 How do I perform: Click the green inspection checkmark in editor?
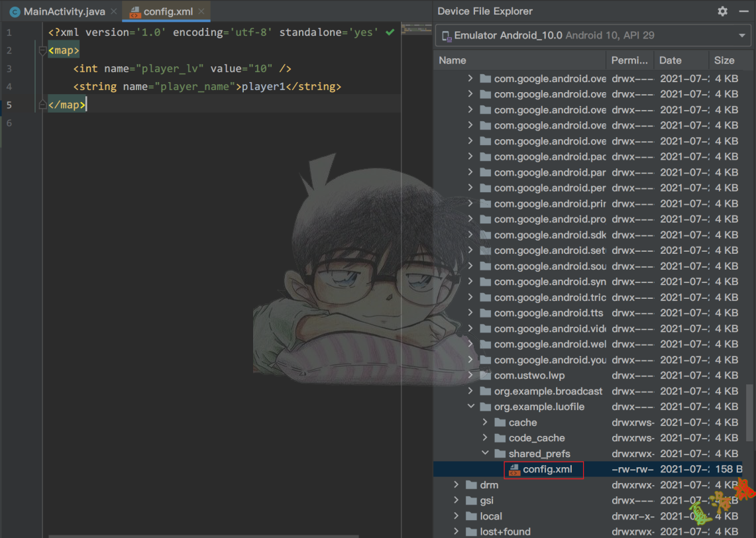[x=390, y=32]
